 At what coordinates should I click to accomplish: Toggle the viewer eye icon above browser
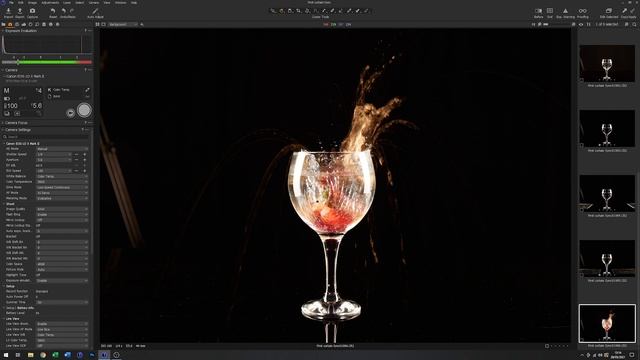click(581, 24)
